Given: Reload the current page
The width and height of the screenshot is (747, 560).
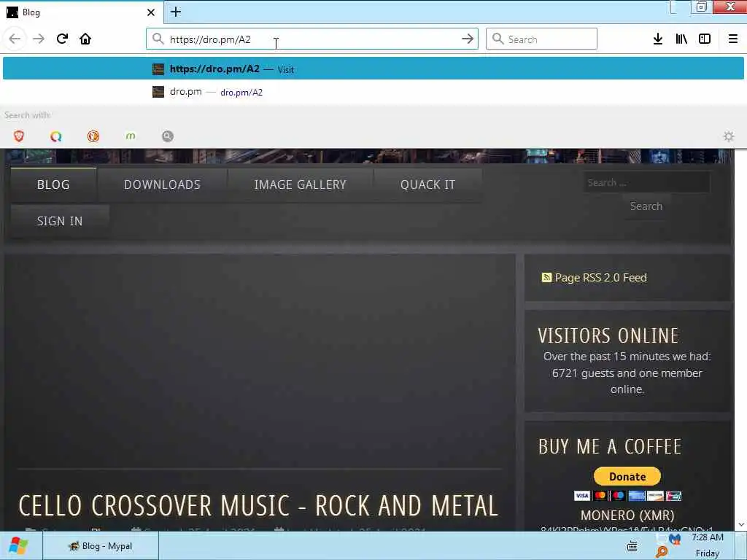Looking at the screenshot, I should pos(62,39).
